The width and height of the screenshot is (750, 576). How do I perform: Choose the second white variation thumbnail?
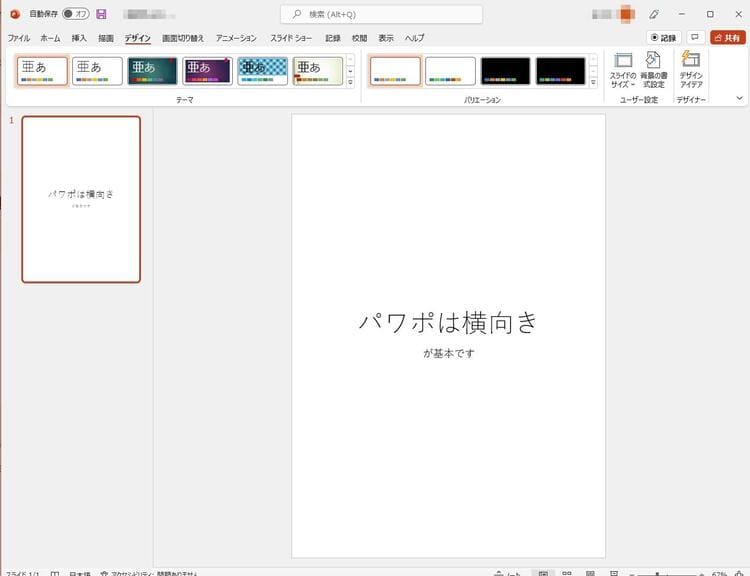click(x=450, y=71)
